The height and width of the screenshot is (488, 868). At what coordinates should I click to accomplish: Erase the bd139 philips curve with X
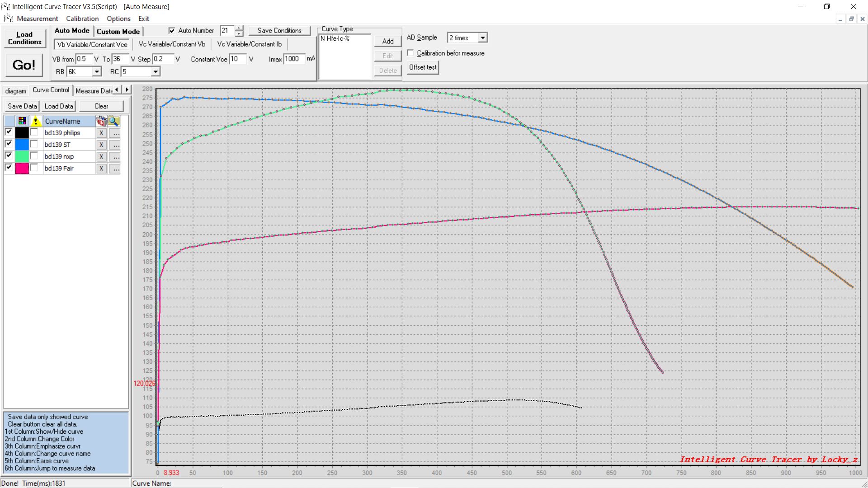click(101, 133)
